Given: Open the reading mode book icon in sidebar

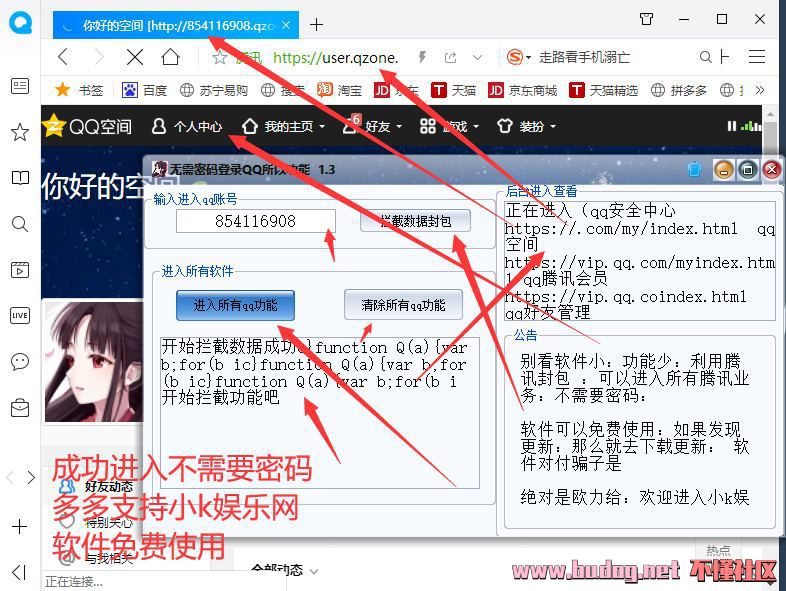Looking at the screenshot, I should tap(19, 178).
